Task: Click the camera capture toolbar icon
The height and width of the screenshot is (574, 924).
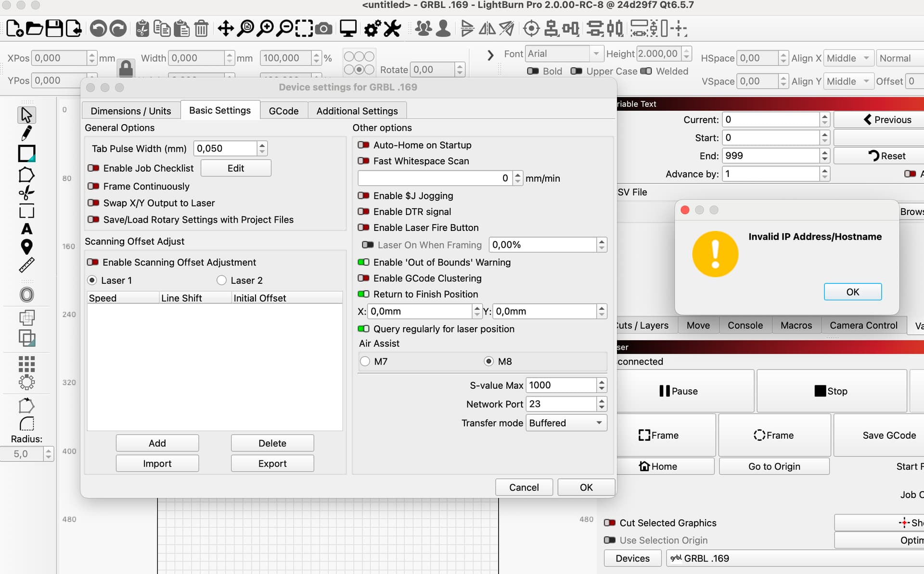Action: [323, 28]
